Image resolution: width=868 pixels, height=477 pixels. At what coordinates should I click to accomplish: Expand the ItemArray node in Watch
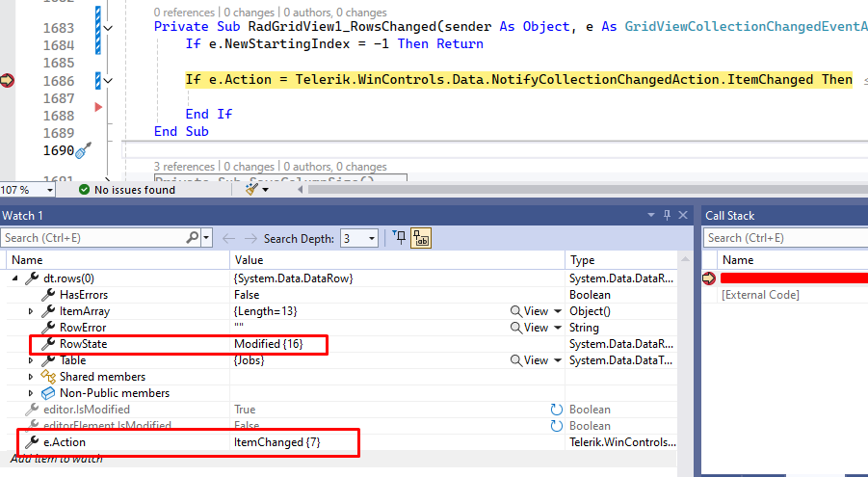click(31, 311)
